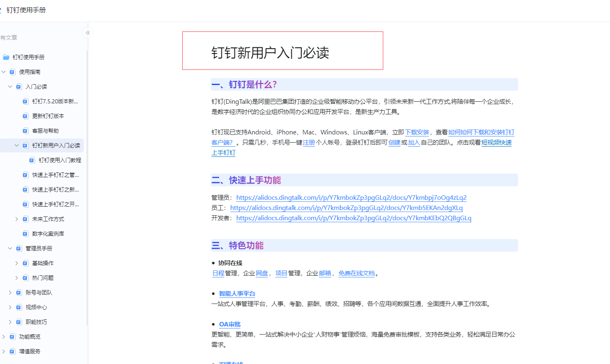Viewport: 610px width, 364px height.
Task: Click the document icon beside 快速上手钉钉之管...
Action: click(25, 175)
